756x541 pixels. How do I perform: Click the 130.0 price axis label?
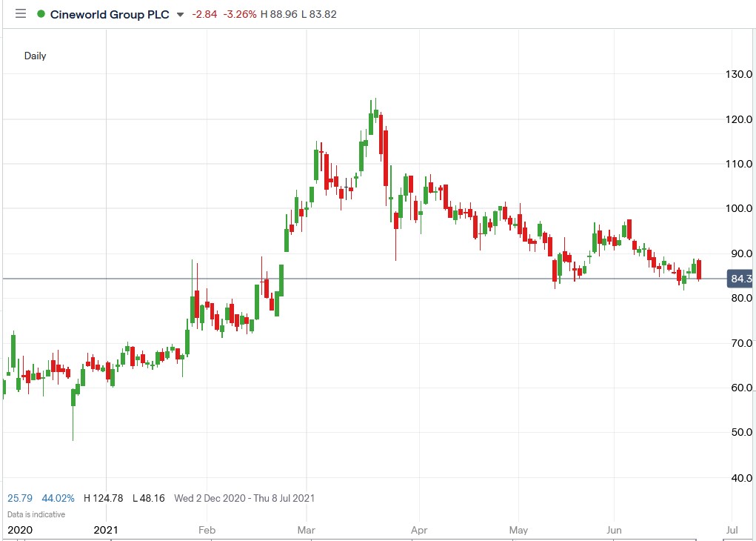click(740, 73)
